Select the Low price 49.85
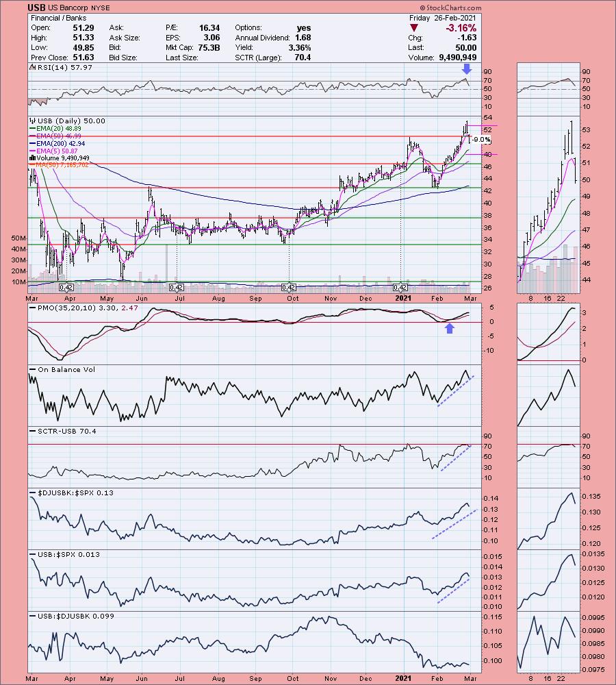Image resolution: width=616 pixels, height=685 pixels. point(83,48)
